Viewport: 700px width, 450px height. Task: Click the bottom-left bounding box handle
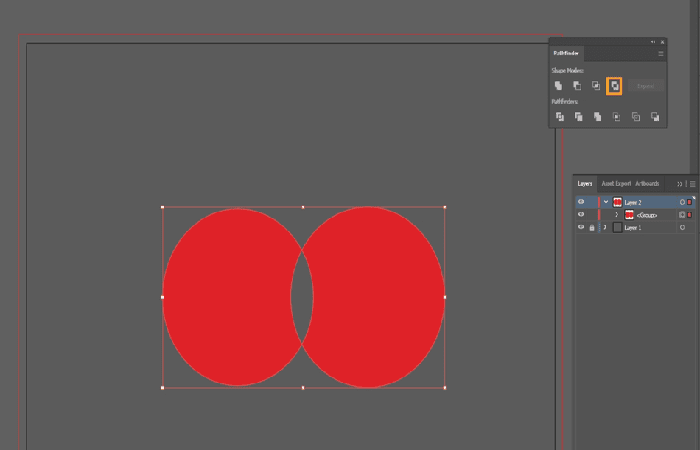(x=162, y=388)
